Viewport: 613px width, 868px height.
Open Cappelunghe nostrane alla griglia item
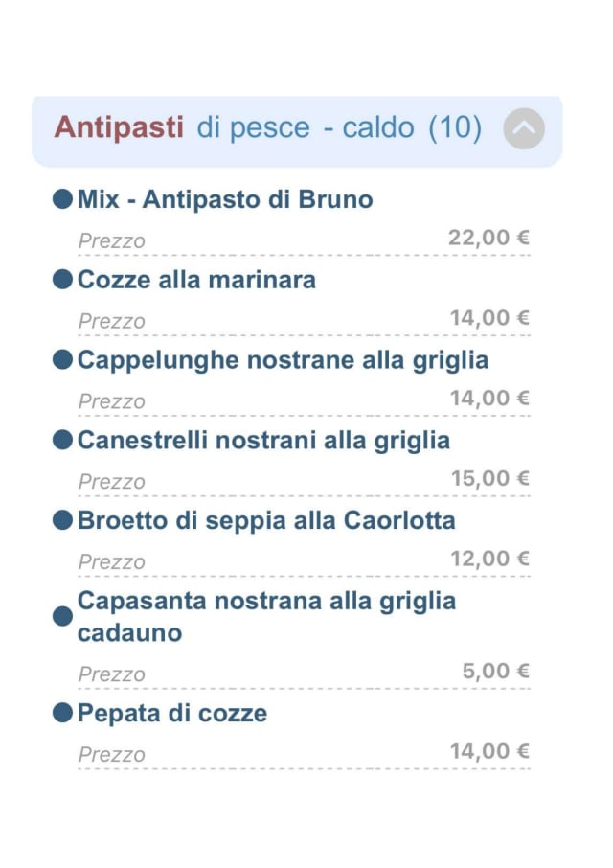pos(283,360)
